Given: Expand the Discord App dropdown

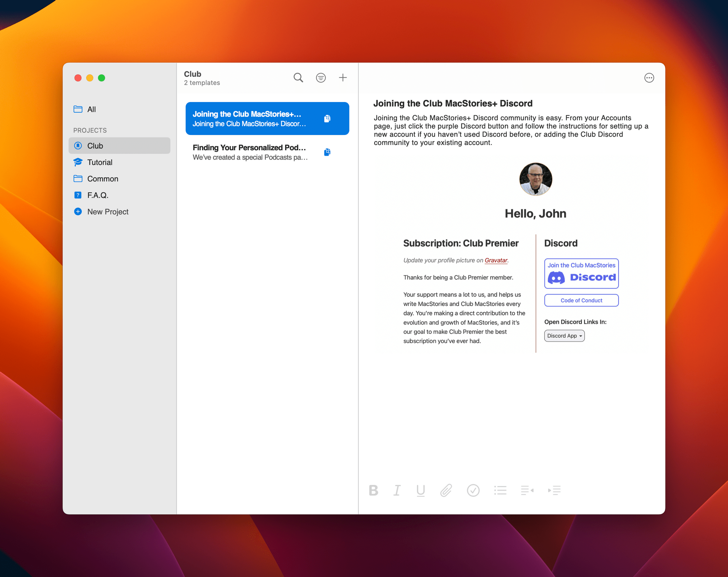Looking at the screenshot, I should pyautogui.click(x=564, y=336).
